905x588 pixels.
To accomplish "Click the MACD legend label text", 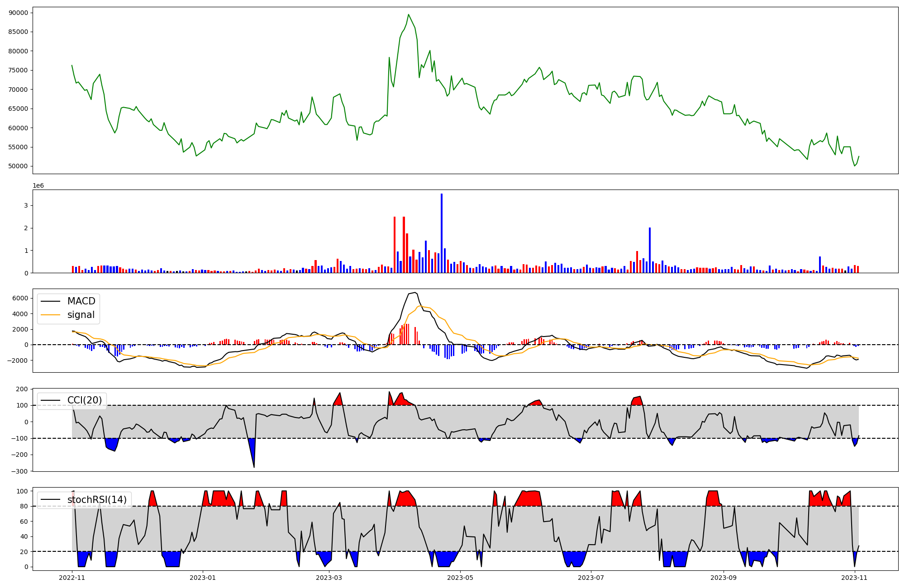I will tap(81, 301).
